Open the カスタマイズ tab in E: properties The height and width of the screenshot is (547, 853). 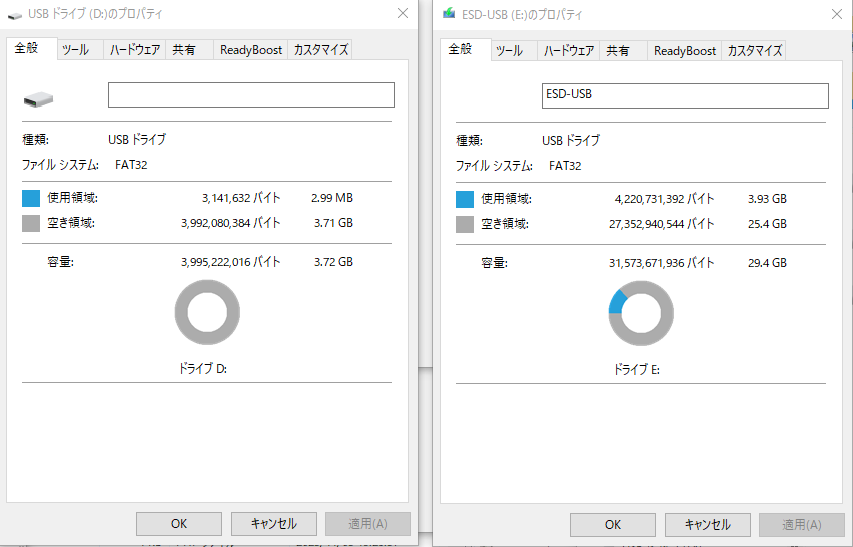coord(755,51)
